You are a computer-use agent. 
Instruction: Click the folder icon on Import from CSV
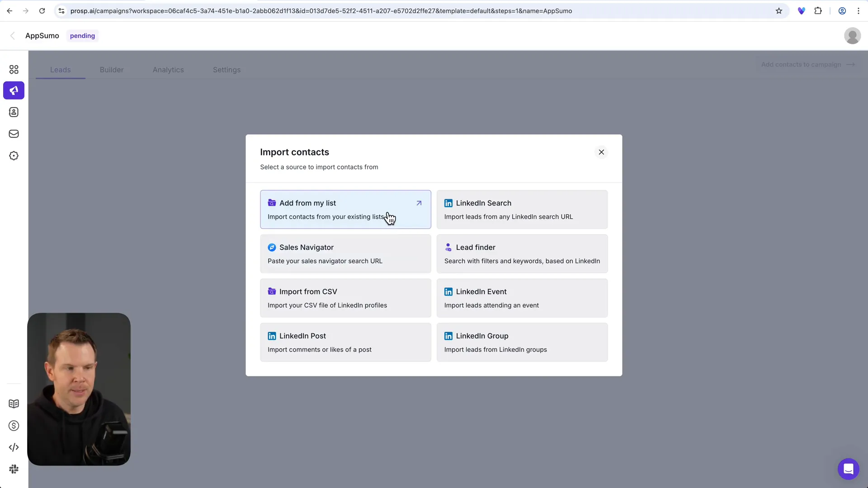[272, 291]
